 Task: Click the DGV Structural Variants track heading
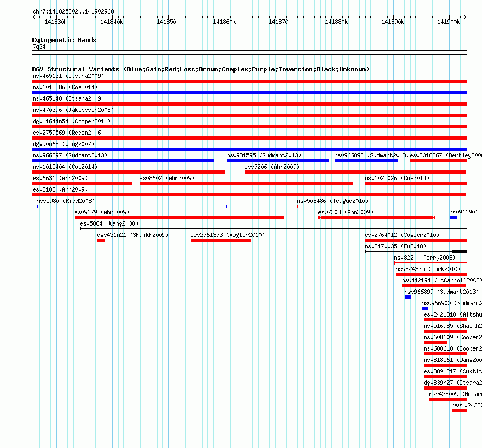[x=201, y=69]
